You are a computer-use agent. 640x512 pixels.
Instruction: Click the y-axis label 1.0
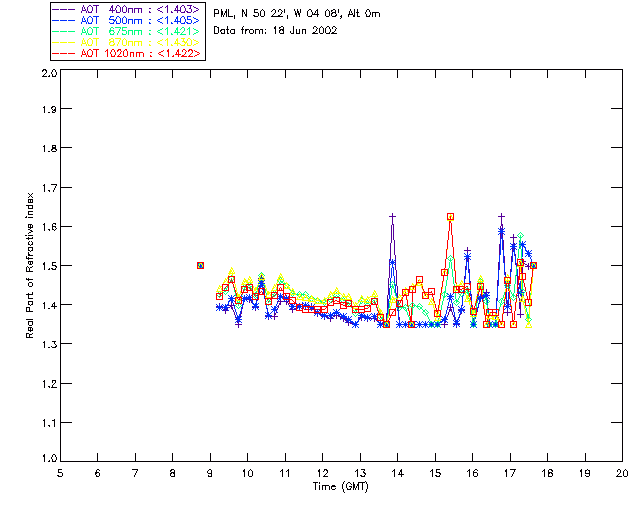[x=49, y=458]
